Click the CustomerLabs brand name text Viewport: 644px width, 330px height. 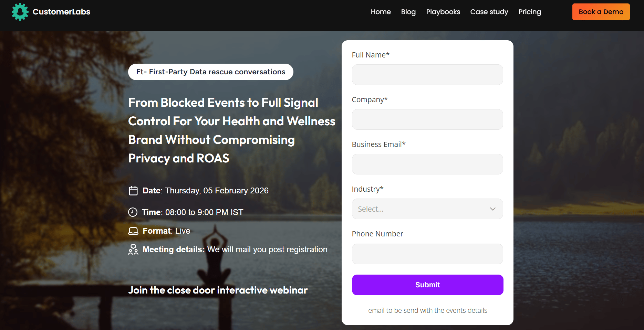tap(61, 12)
